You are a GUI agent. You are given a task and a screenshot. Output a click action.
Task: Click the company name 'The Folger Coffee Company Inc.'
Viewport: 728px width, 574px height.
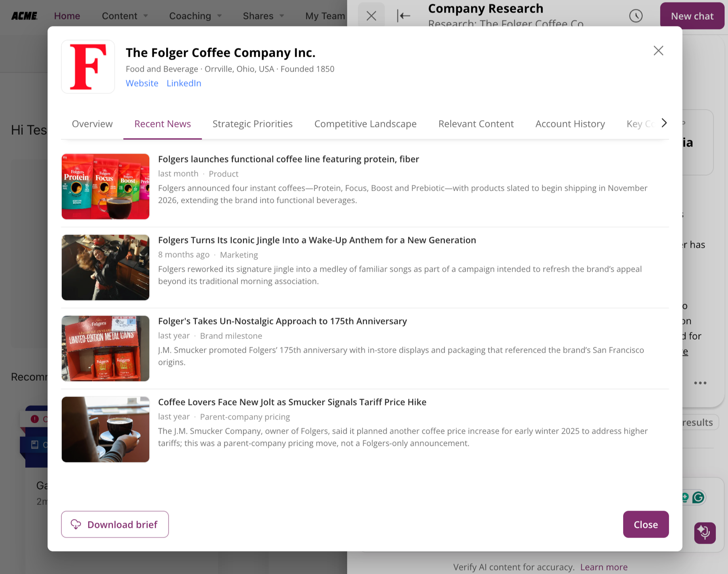point(220,53)
